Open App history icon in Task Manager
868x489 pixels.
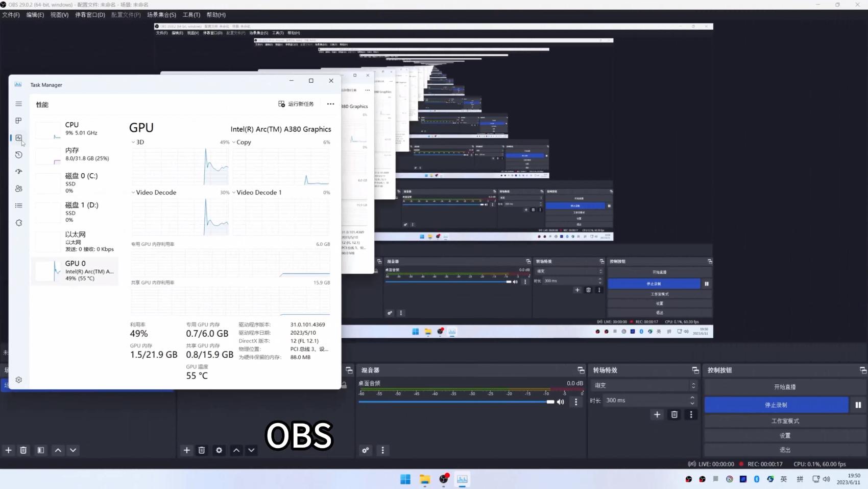[x=19, y=155]
